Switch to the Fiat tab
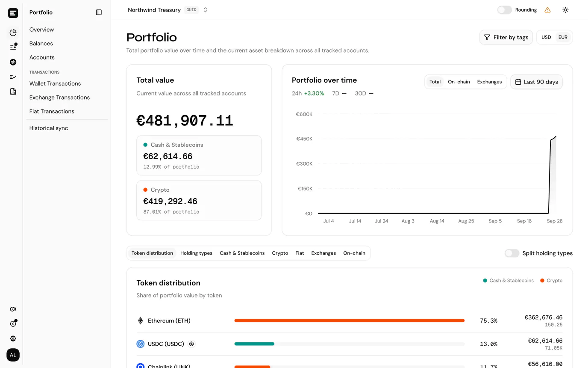This screenshot has height=368, width=588. click(x=300, y=253)
